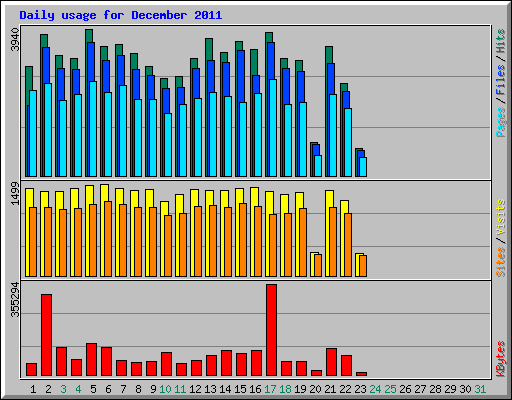The image size is (512, 400).
Task: Click day 22 on the x-axis
Action: coord(345,389)
